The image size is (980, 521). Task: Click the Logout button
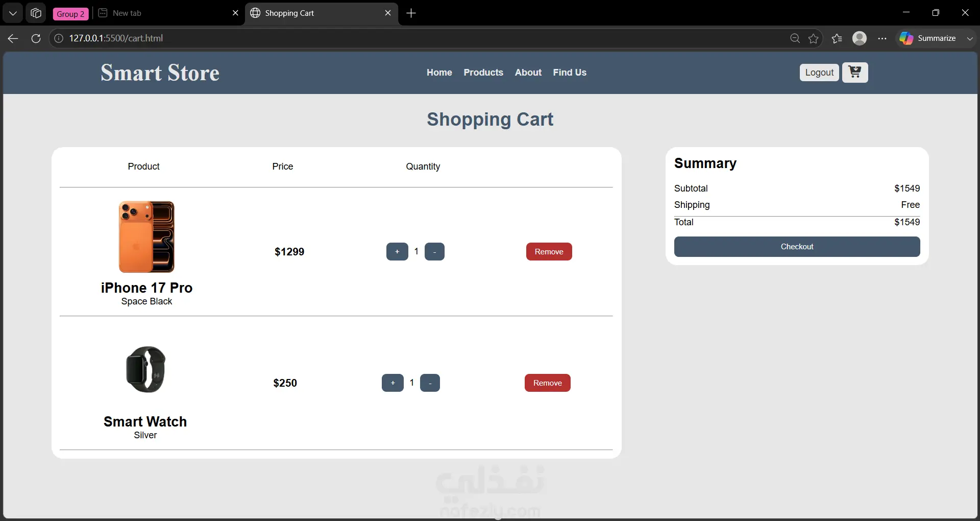click(x=819, y=73)
